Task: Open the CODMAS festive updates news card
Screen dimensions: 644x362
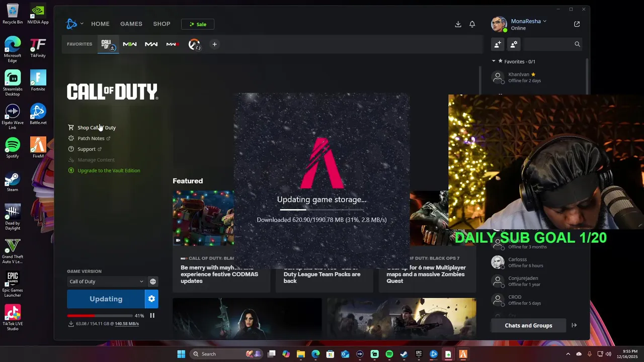Action: click(x=221, y=241)
